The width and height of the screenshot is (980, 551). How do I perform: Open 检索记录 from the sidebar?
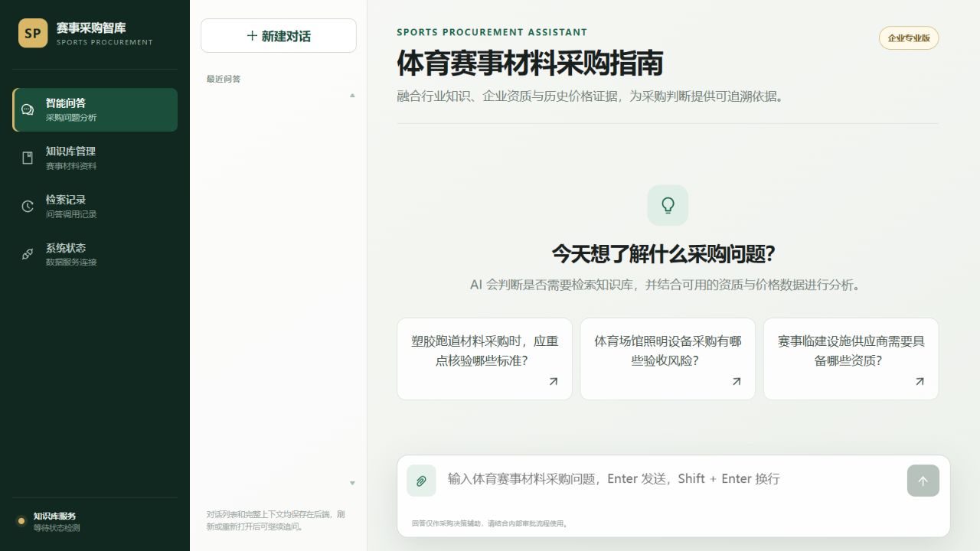point(95,206)
